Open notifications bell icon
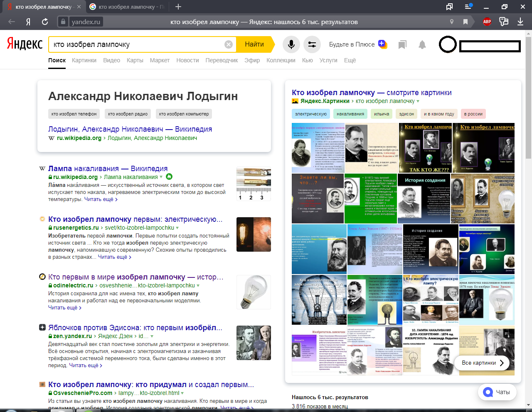 tap(422, 44)
